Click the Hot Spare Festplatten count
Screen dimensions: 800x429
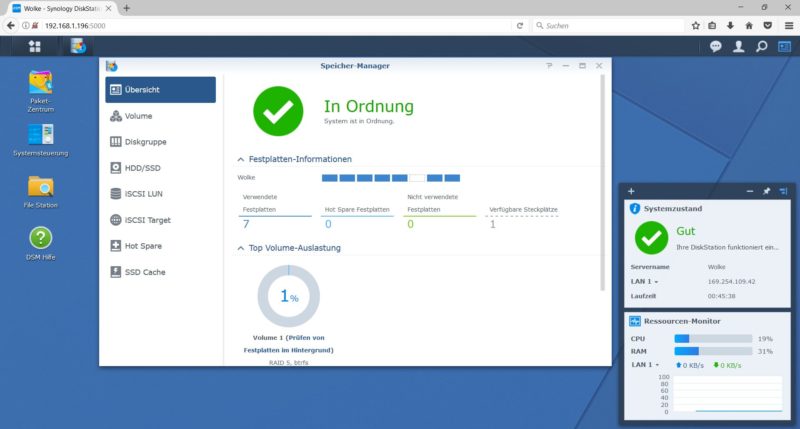[x=328, y=224]
